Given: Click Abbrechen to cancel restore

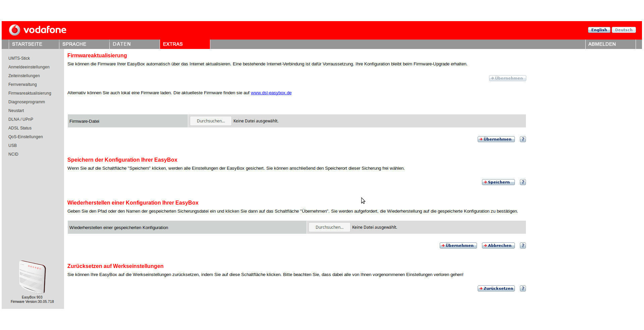Looking at the screenshot, I should (x=498, y=245).
